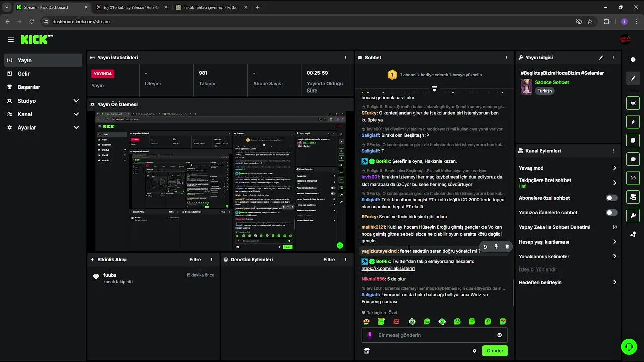Screen dimensions: 644x362
Task: Open Sohbet panel three-dot menu
Action: coord(506,58)
